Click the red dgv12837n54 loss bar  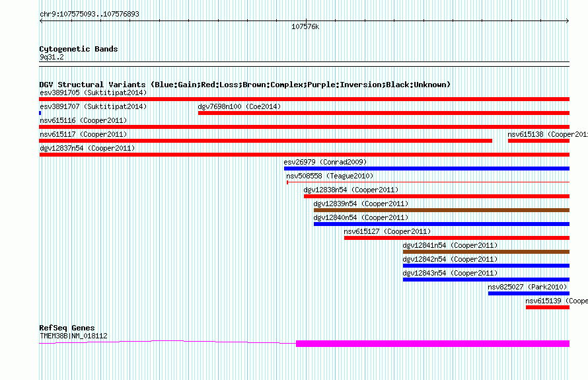304,155
